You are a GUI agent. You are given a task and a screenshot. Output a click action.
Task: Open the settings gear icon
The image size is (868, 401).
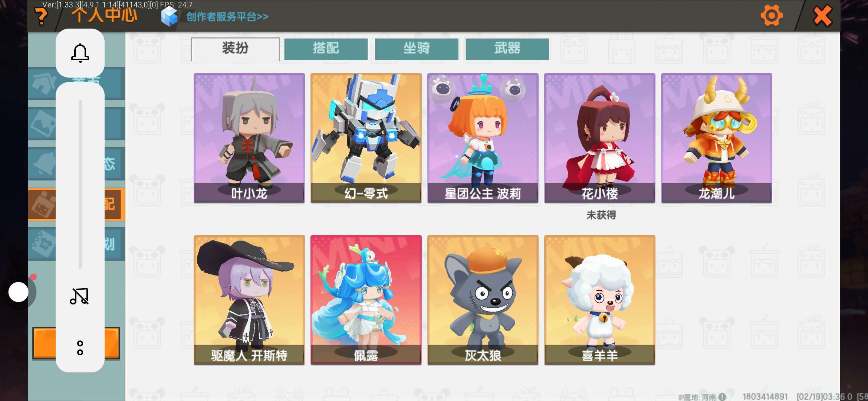(x=772, y=16)
